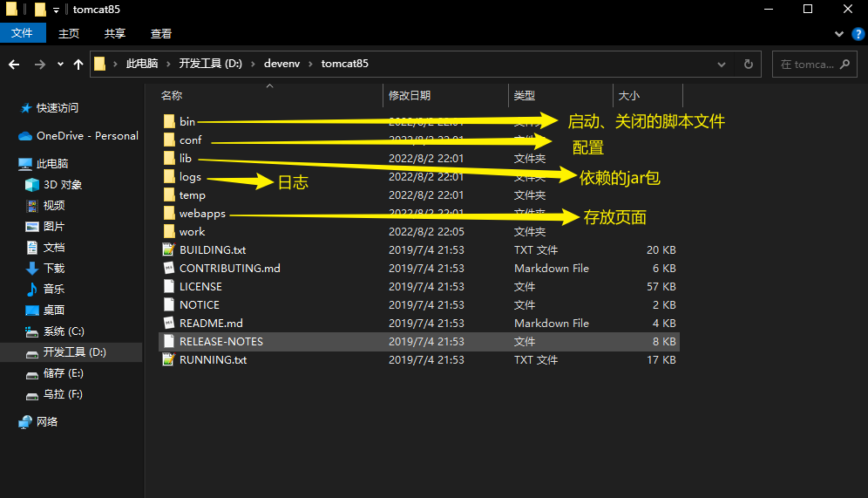Open the 文档 folder in sidebar
The width and height of the screenshot is (868, 498).
(54, 248)
